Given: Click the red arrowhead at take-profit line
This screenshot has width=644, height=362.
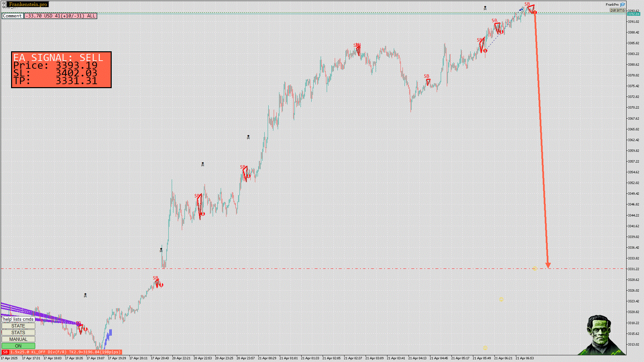Looking at the screenshot, I should pyautogui.click(x=548, y=265).
